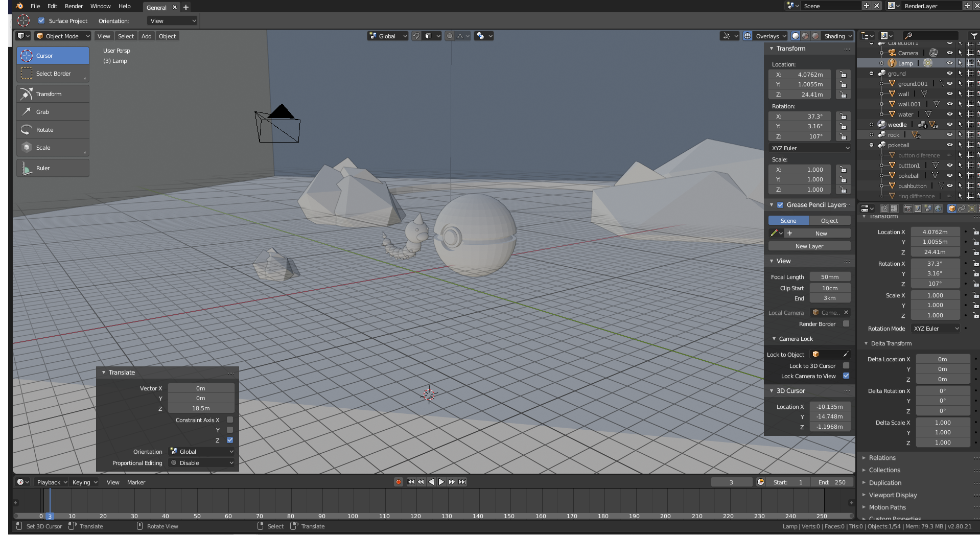Open the Proportional Editing Disable dropdown
This screenshot has height=535, width=980.
[202, 463]
